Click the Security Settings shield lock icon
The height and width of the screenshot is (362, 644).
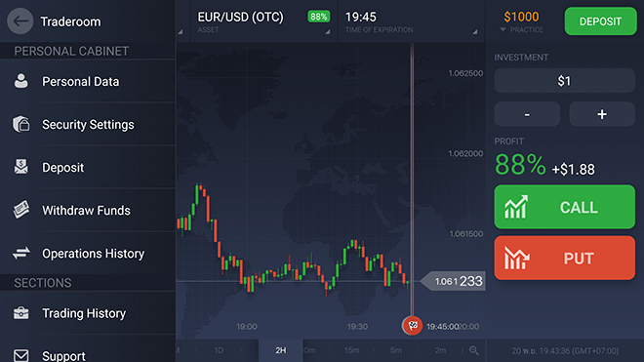[20, 124]
